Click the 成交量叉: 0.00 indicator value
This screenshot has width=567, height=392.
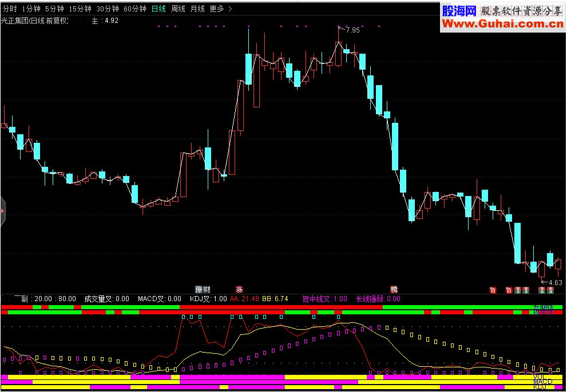point(106,299)
